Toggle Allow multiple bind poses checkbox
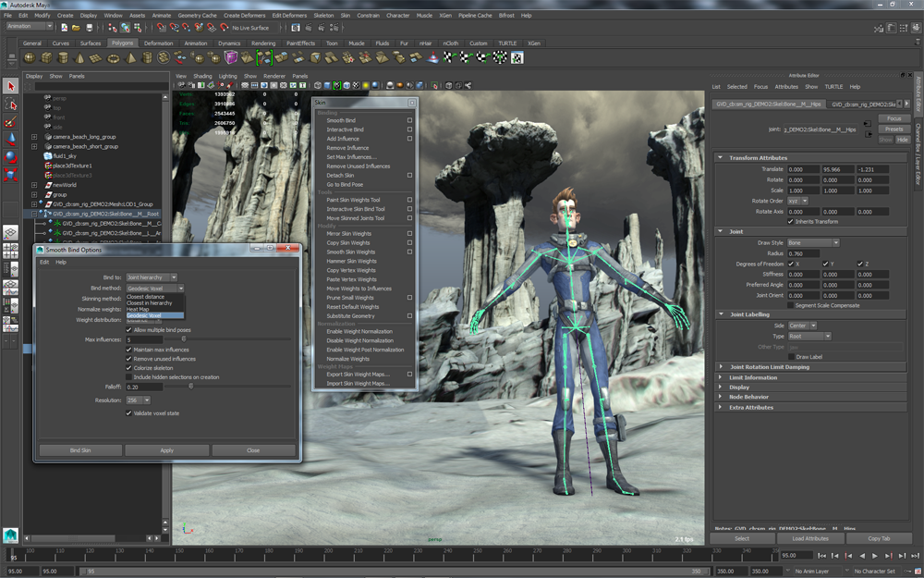 pos(129,330)
